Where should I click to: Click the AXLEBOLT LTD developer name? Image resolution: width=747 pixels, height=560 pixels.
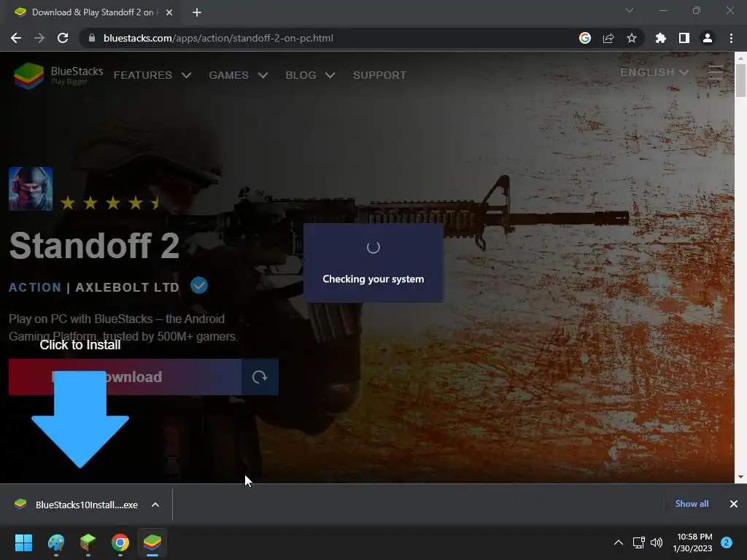click(x=127, y=287)
